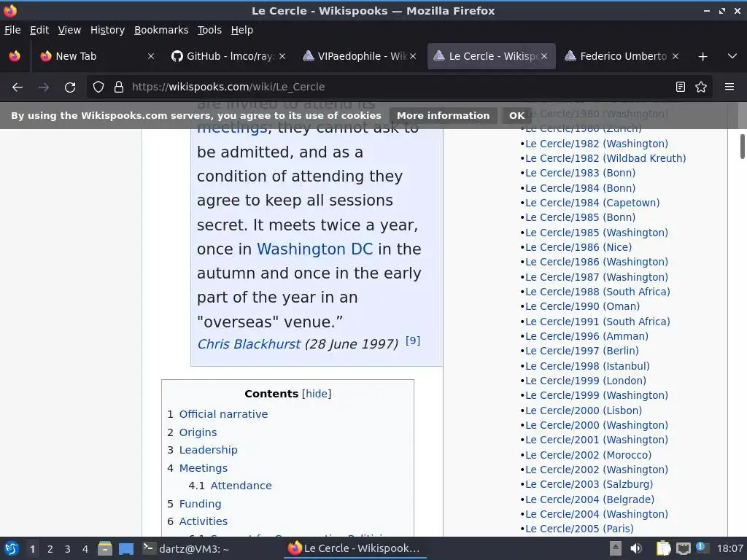Viewport: 747px width, 560px height.
Task: Go back to the previous page
Action: point(18,87)
